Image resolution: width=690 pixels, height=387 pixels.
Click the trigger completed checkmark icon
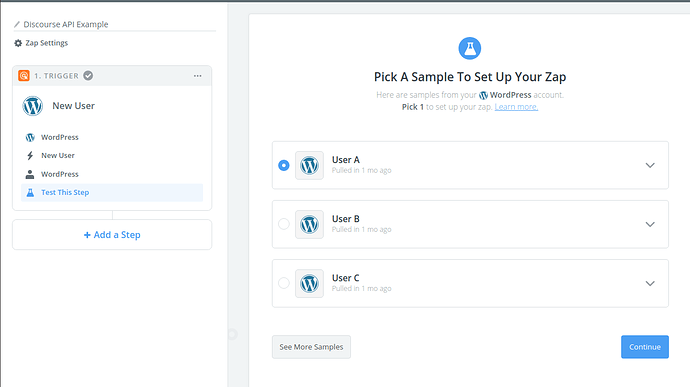(88, 76)
